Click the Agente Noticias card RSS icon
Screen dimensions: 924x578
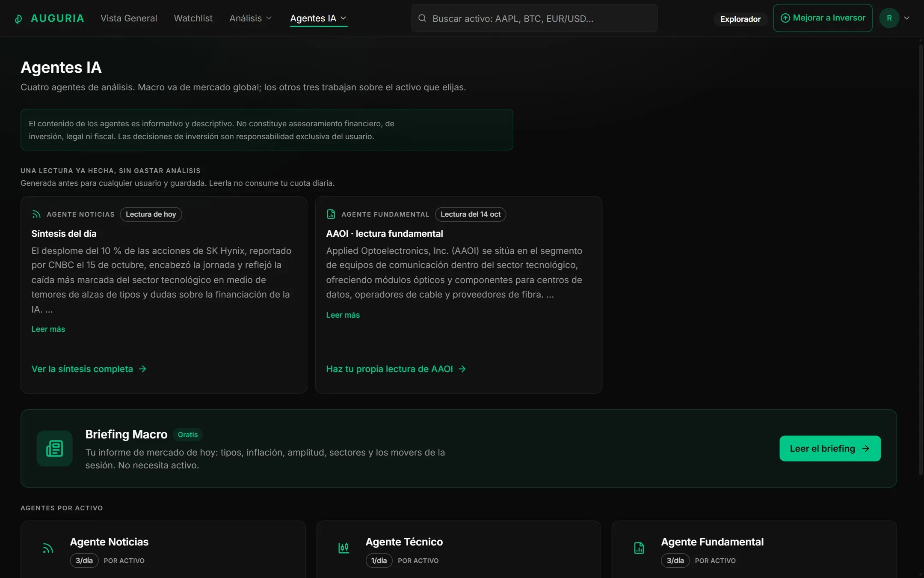48,548
